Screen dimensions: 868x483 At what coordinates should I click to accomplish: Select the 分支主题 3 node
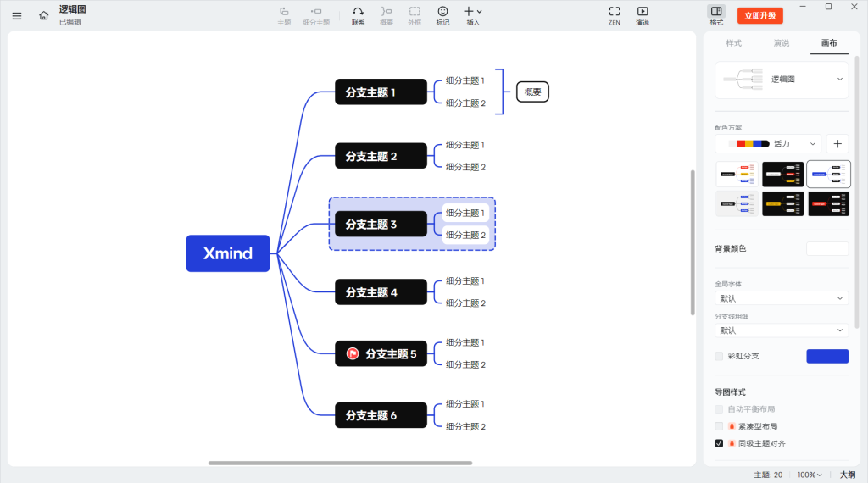381,224
